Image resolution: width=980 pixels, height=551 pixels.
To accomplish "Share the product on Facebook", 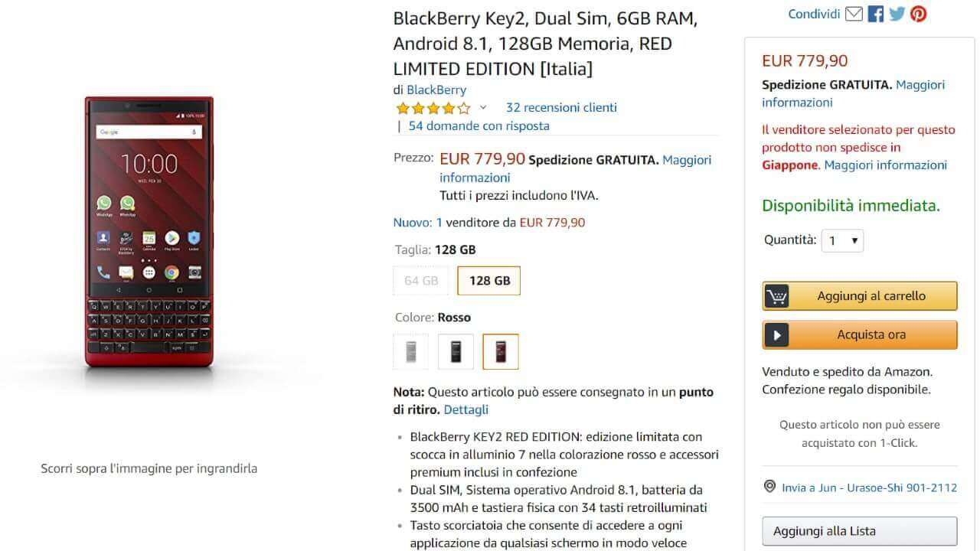I will tap(876, 14).
